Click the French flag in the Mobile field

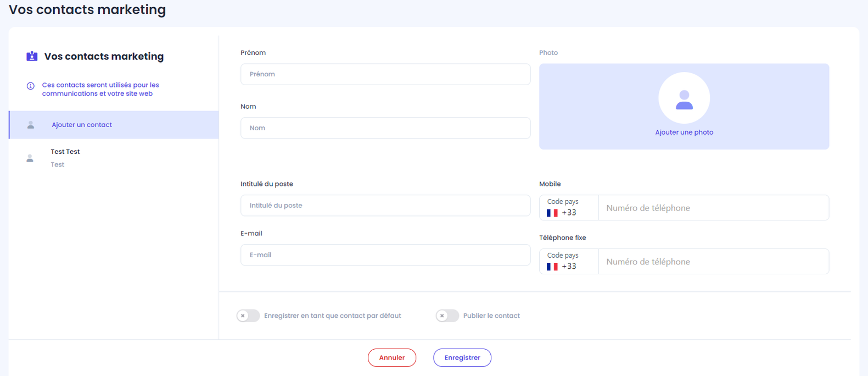point(552,213)
